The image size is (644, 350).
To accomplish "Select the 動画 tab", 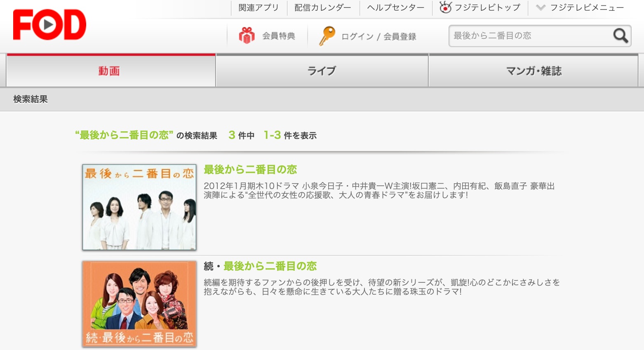I will coord(109,71).
